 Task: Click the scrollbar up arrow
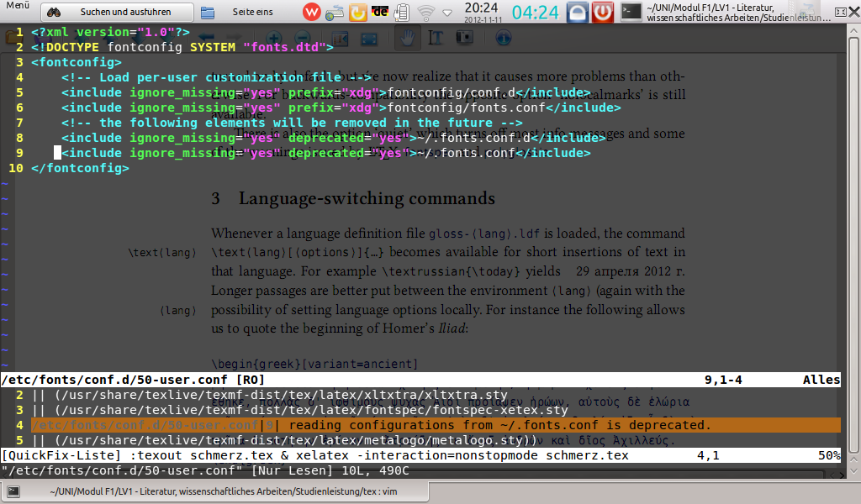click(x=853, y=30)
